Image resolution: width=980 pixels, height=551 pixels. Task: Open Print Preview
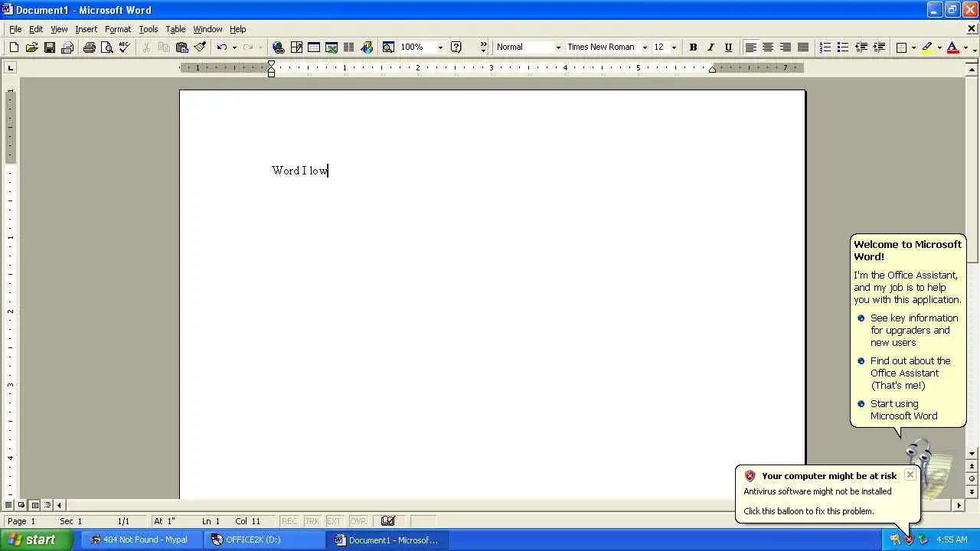[106, 47]
